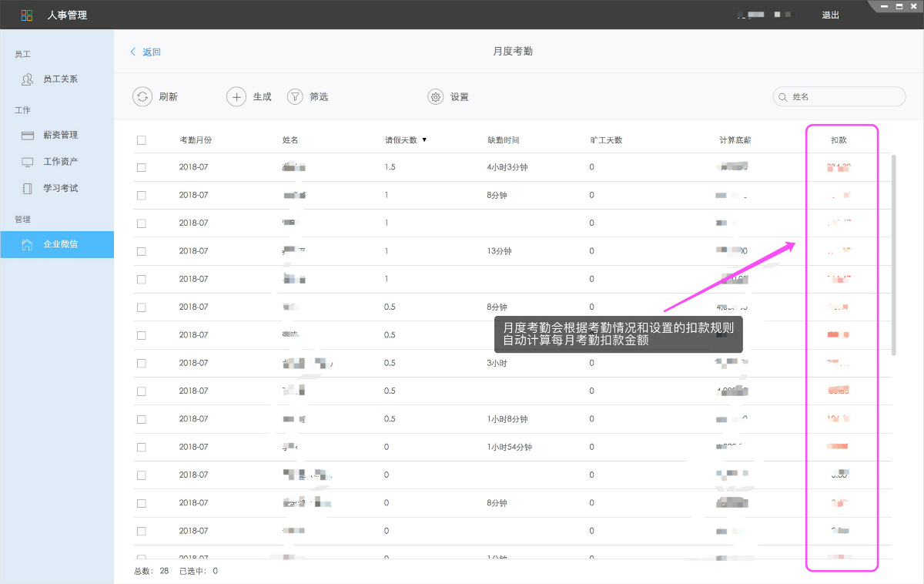The height and width of the screenshot is (584, 924).
Task: Click the 工作资产 monitor icon
Action: tap(28, 162)
